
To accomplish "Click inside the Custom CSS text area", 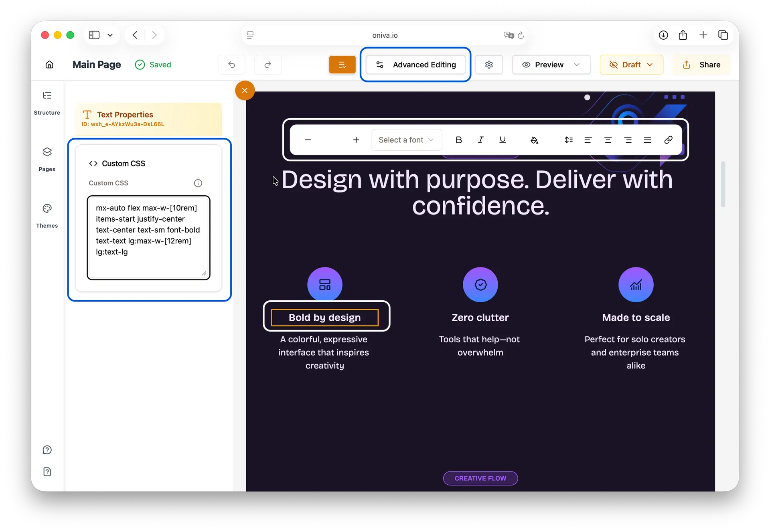I will click(x=148, y=237).
